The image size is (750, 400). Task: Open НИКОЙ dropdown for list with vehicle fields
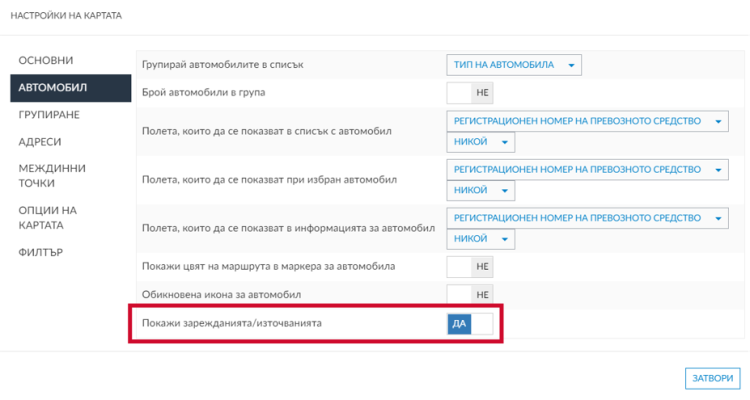pos(481,142)
